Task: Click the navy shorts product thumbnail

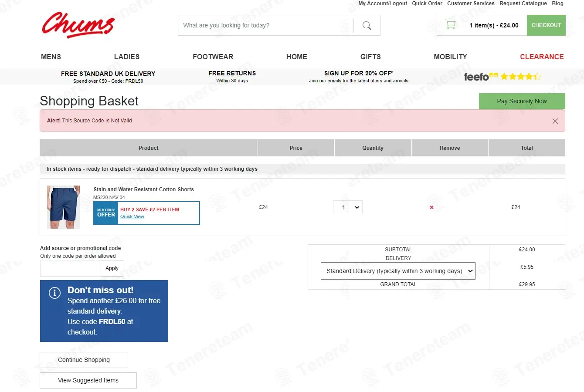Action: pos(64,207)
